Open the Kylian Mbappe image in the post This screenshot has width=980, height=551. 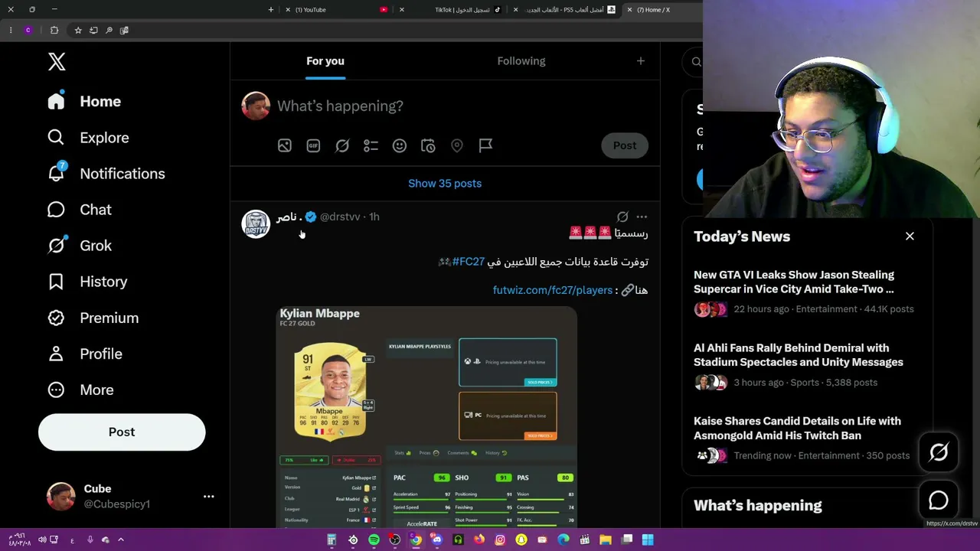[x=426, y=417]
